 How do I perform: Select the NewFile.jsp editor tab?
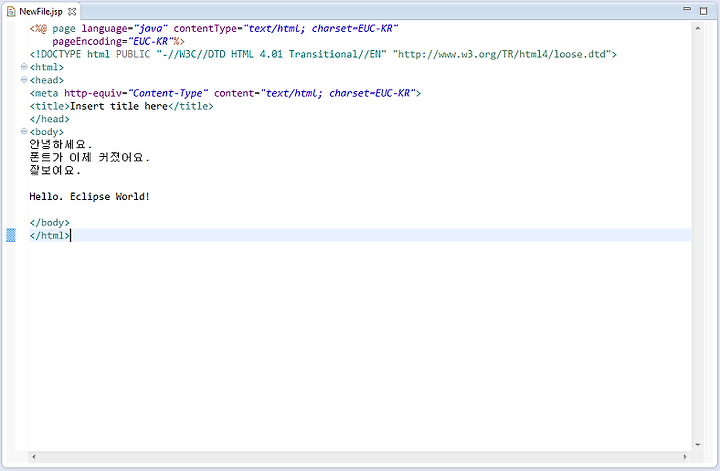[x=41, y=11]
